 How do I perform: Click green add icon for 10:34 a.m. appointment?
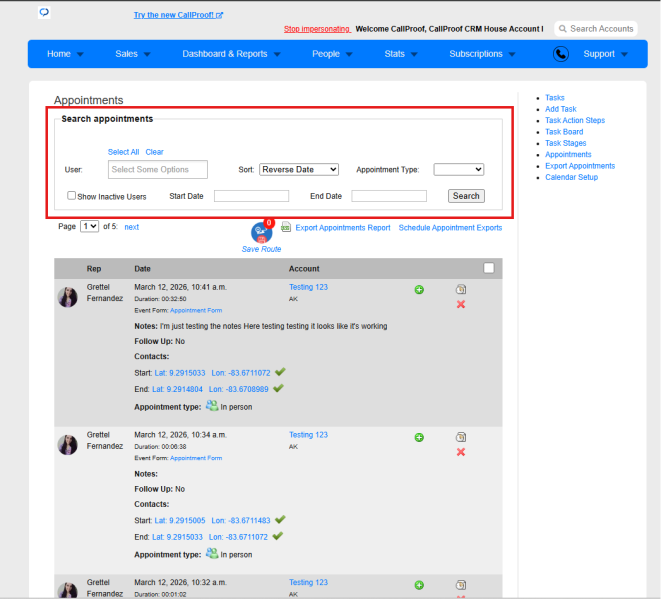pos(419,438)
